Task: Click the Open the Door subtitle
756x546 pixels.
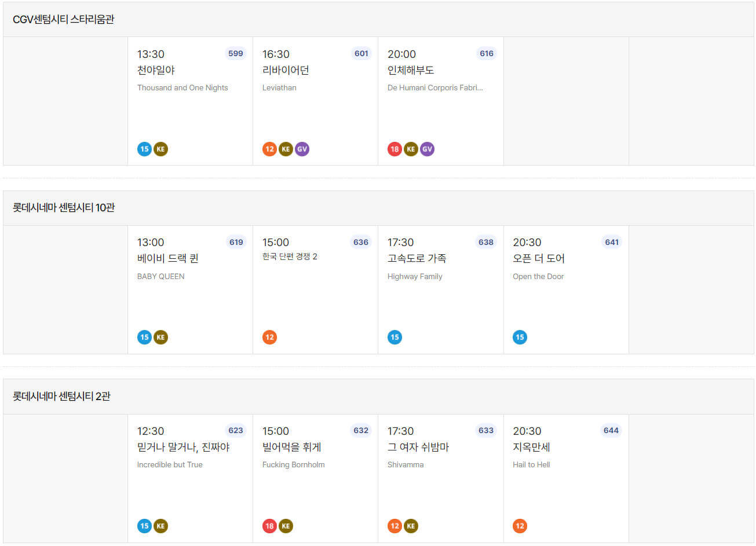Action: [x=538, y=276]
